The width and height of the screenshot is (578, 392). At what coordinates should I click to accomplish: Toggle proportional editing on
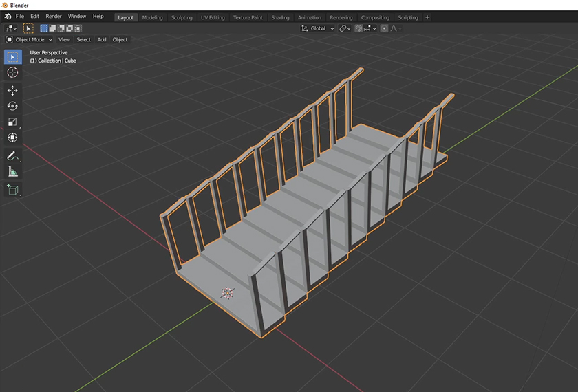(x=384, y=28)
